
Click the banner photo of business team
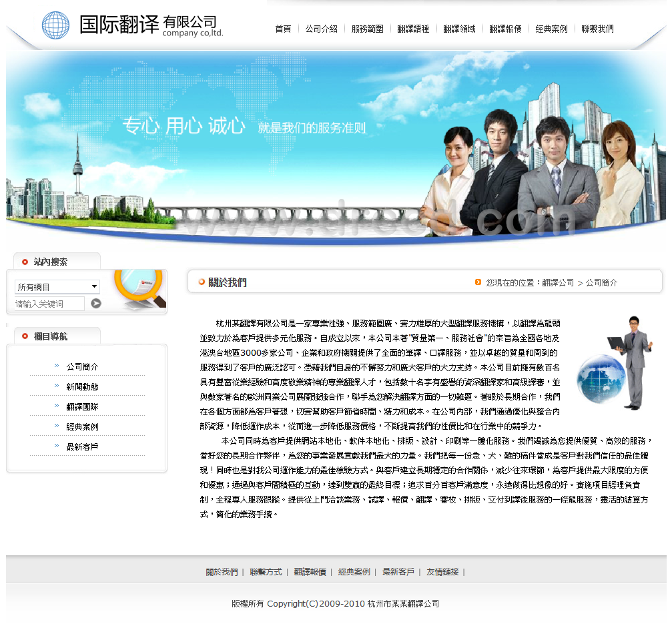tap(531, 173)
